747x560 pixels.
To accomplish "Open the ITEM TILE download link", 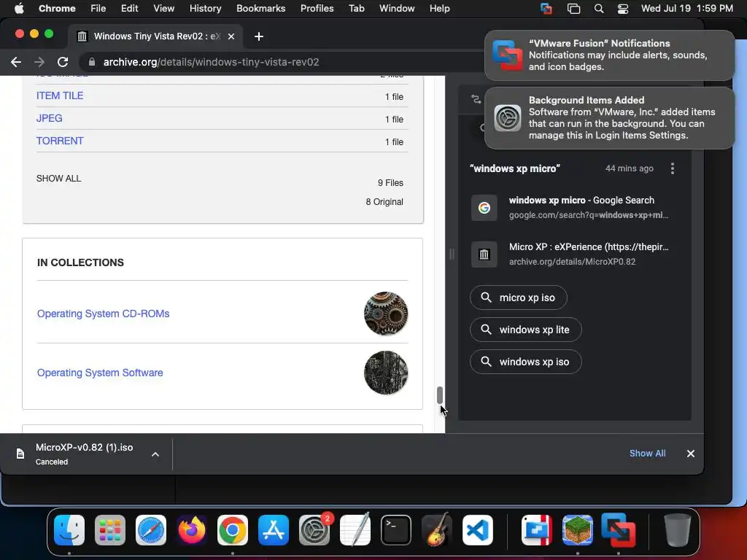I will pyautogui.click(x=60, y=96).
